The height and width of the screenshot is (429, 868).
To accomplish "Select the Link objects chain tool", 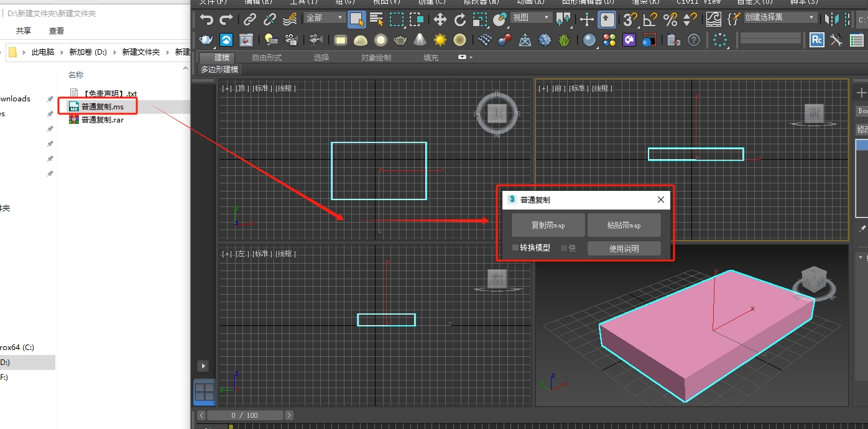I will [250, 20].
